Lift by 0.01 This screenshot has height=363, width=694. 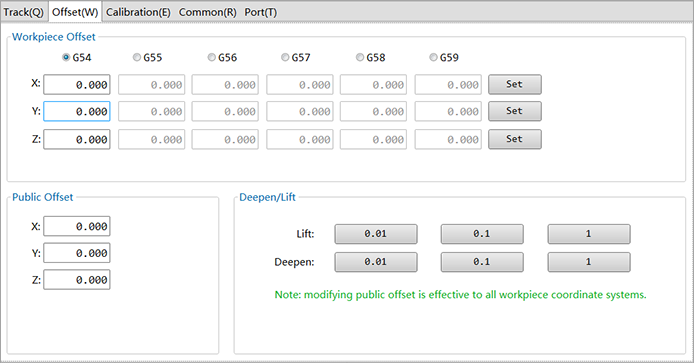click(x=376, y=234)
